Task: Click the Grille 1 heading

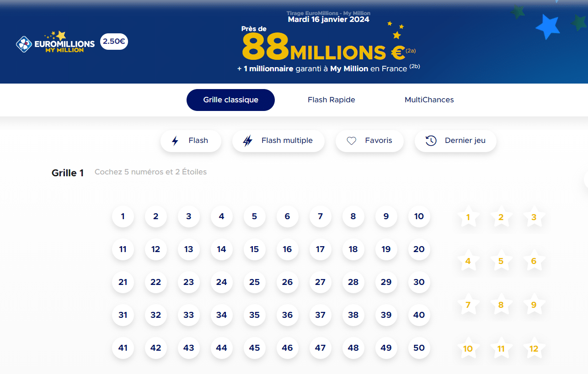Action: 68,173
